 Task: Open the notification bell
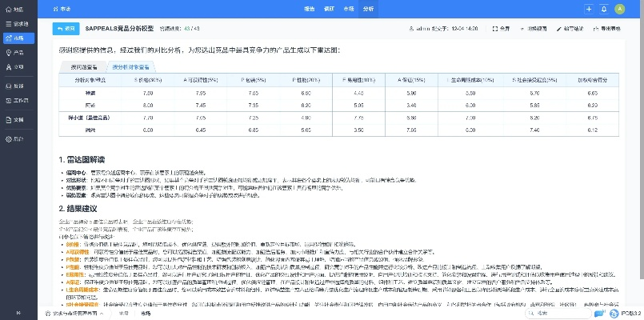point(603,9)
